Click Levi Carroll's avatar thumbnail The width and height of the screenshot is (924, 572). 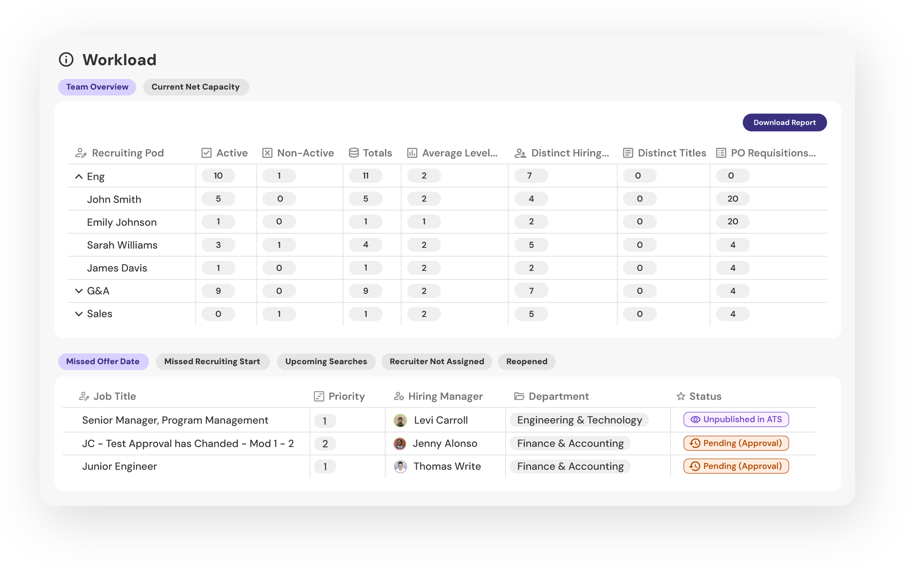click(400, 420)
